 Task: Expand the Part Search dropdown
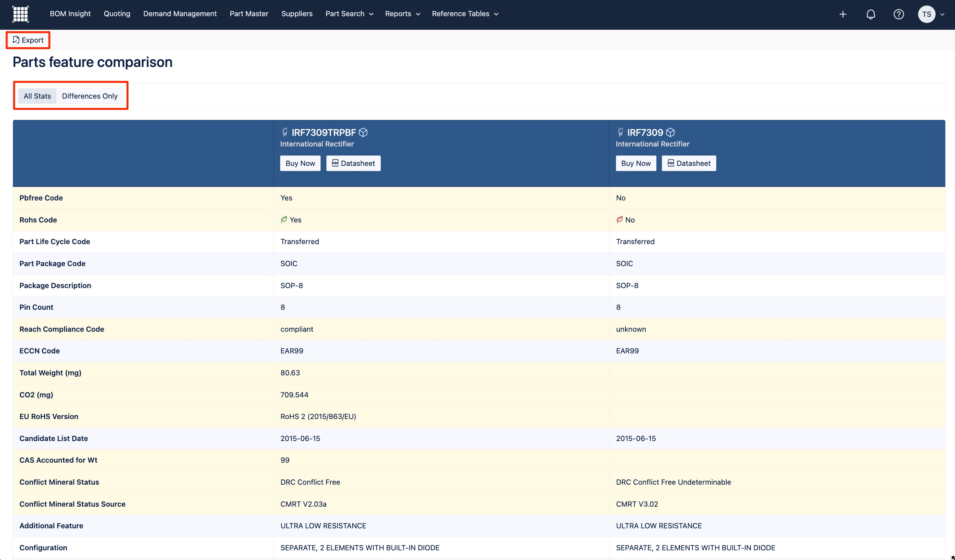coord(349,14)
